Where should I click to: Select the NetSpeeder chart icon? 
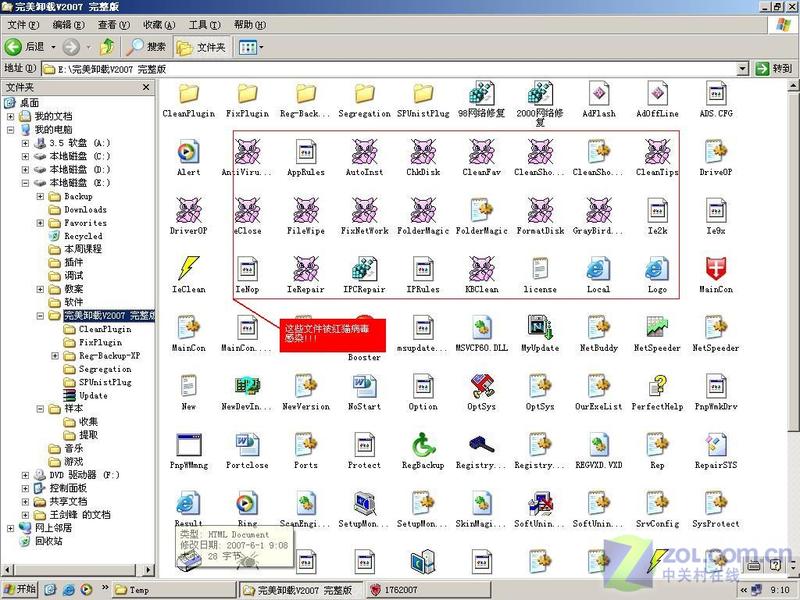coord(657,328)
